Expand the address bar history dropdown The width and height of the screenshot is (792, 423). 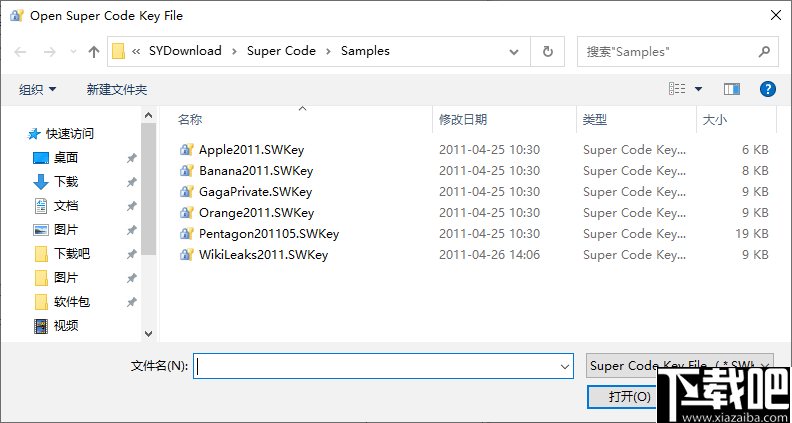[x=514, y=52]
